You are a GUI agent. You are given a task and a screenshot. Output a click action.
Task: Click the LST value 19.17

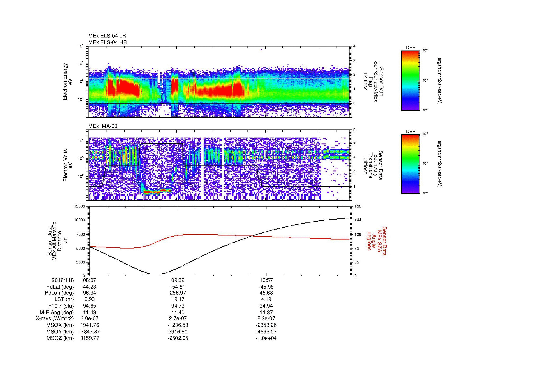pos(178,299)
